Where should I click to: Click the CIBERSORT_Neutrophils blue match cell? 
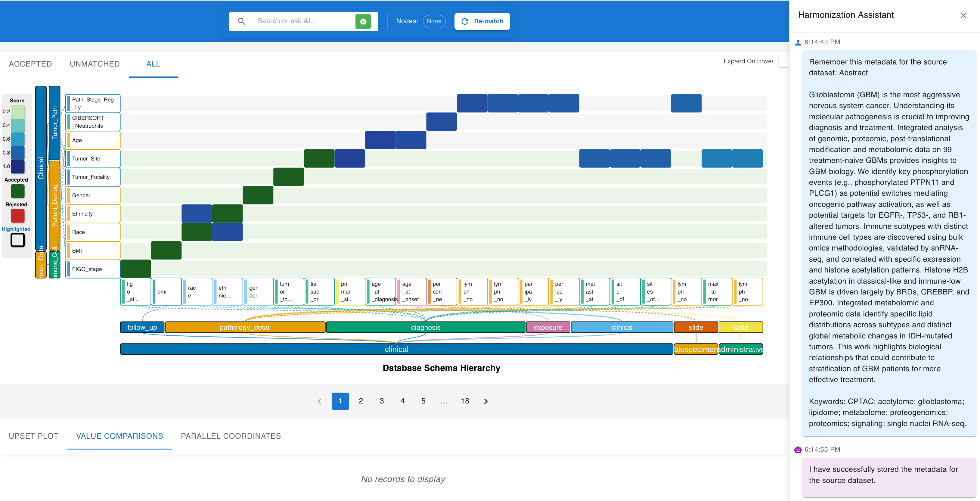(x=441, y=122)
